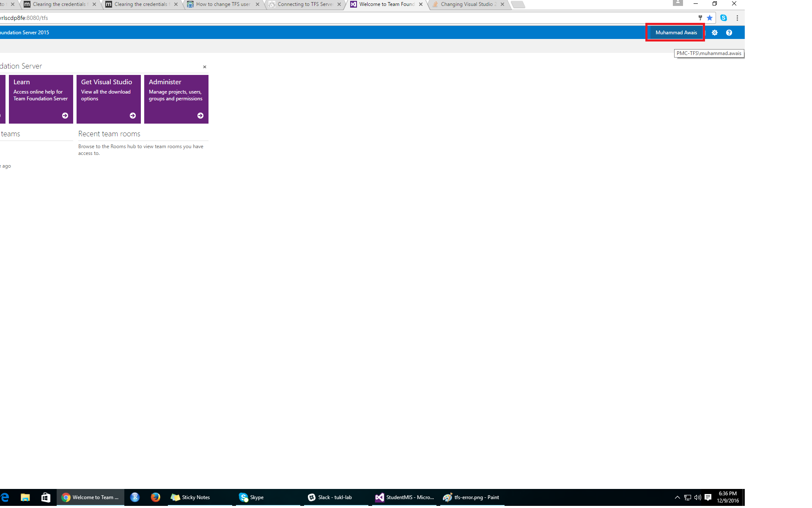Image resolution: width=812 pixels, height=508 pixels.
Task: Click the Get Visual Studio tile arrow
Action: [x=133, y=116]
